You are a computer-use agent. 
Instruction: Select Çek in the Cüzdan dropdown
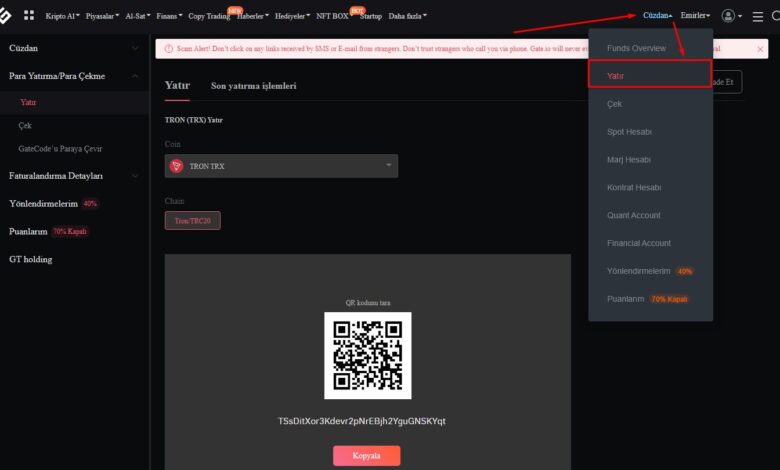pos(651,104)
